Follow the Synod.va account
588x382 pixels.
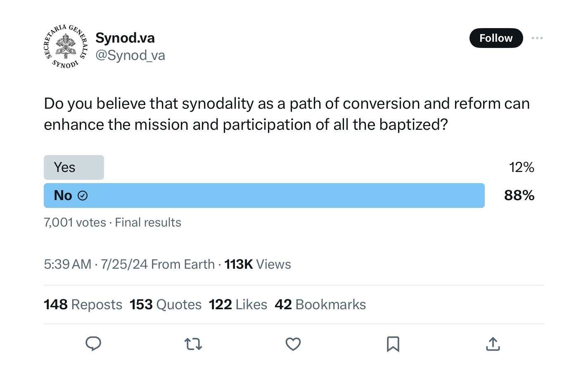496,38
